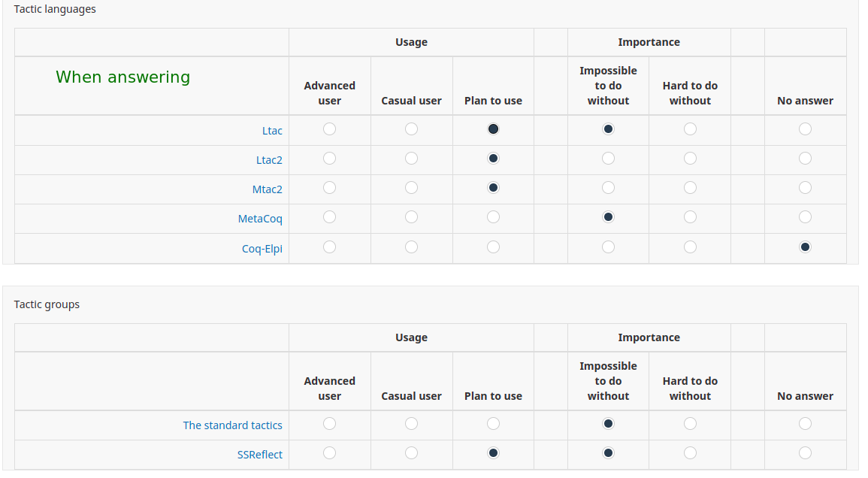This screenshot has width=868, height=478.
Task: Open the MetaCoq link
Action: point(260,219)
